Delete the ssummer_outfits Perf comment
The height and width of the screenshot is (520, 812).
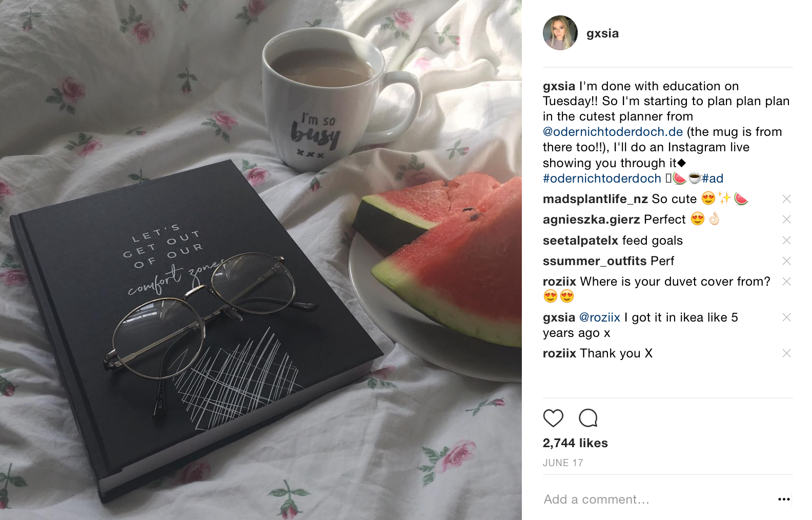[x=786, y=261]
